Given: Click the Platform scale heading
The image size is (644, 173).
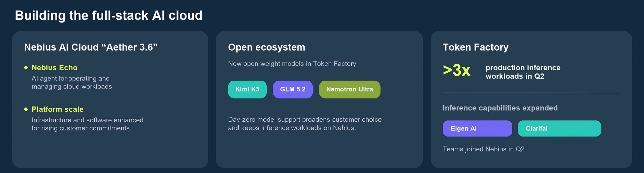Looking at the screenshot, I should (57, 109).
